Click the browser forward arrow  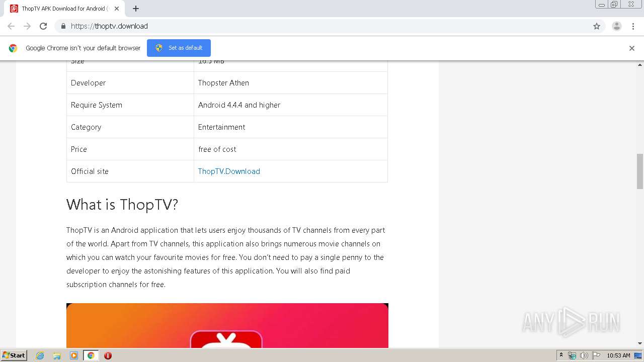[27, 26]
